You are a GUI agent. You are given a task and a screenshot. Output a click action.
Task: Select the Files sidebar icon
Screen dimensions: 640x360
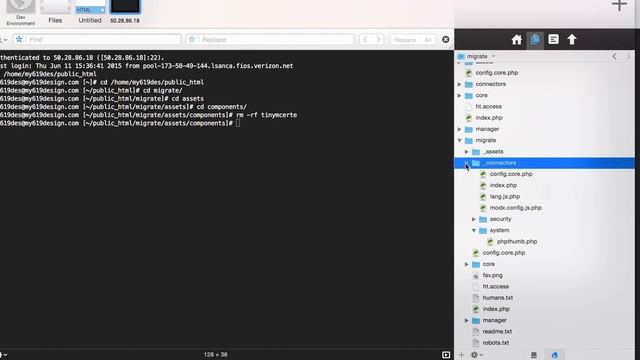click(x=535, y=40)
